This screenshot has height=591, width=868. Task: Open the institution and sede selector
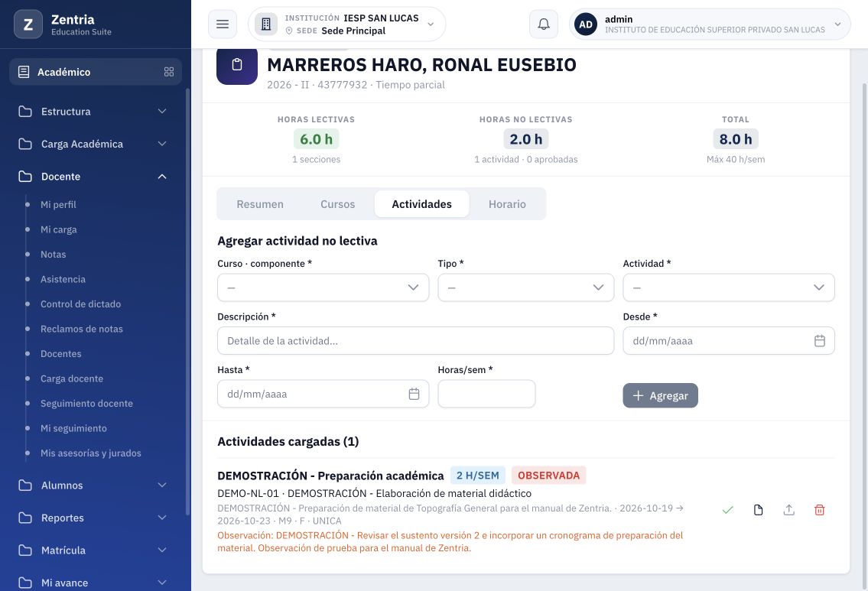(347, 24)
